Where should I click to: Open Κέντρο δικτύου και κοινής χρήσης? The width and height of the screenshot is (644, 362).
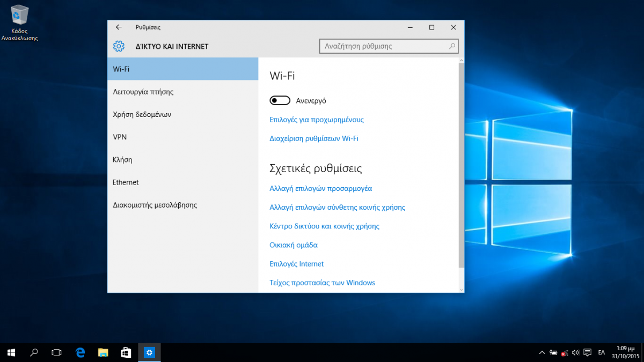pos(325,226)
